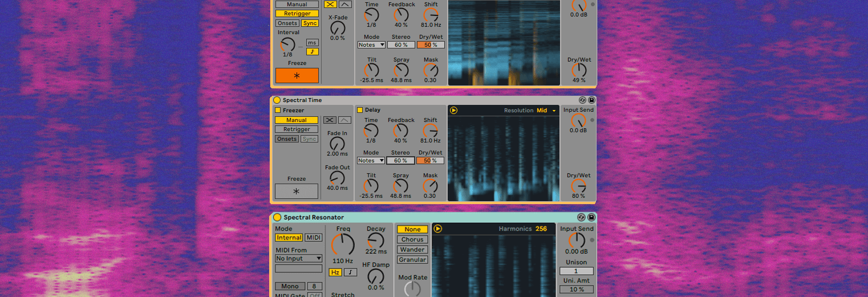The image size is (868, 297).
Task: Click the gray Freeze asterisk button under Manual
Action: (297, 192)
